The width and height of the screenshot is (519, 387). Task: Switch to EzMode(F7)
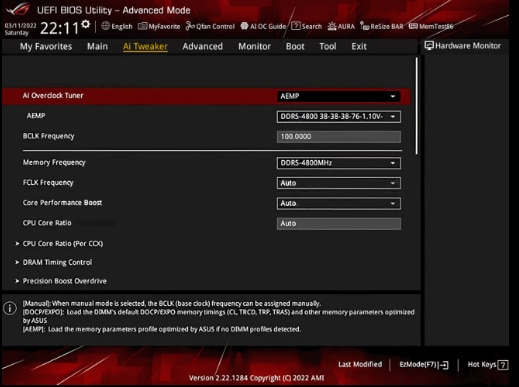[418, 365]
